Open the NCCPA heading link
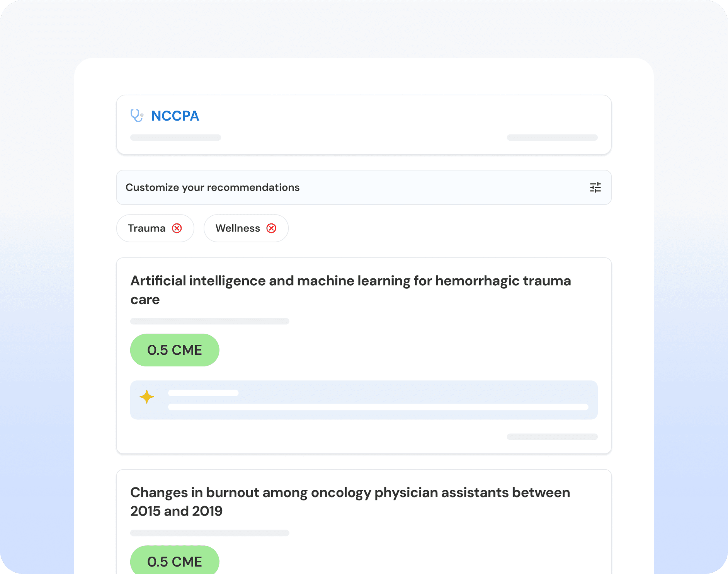Screen dimensions: 728x574 175,116
